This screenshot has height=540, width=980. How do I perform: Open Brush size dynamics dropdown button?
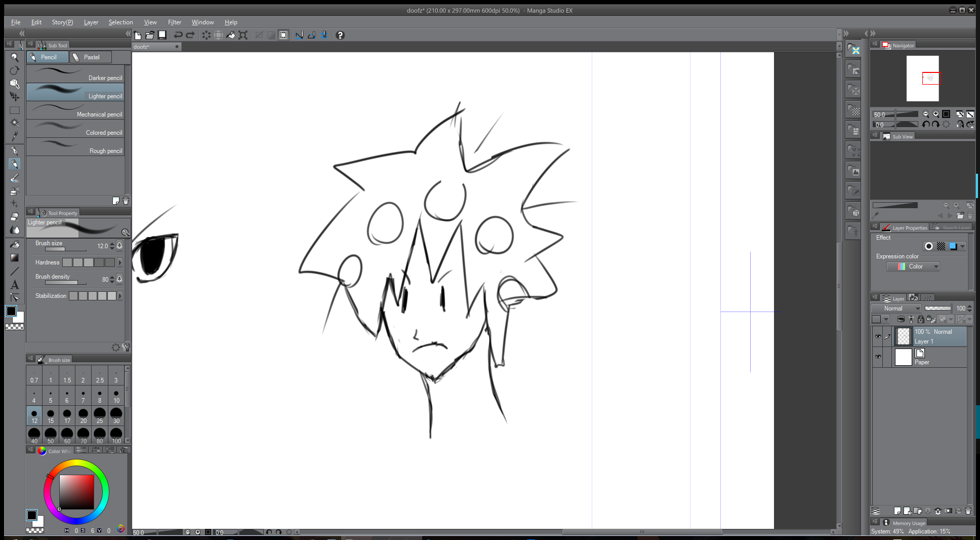(119, 246)
